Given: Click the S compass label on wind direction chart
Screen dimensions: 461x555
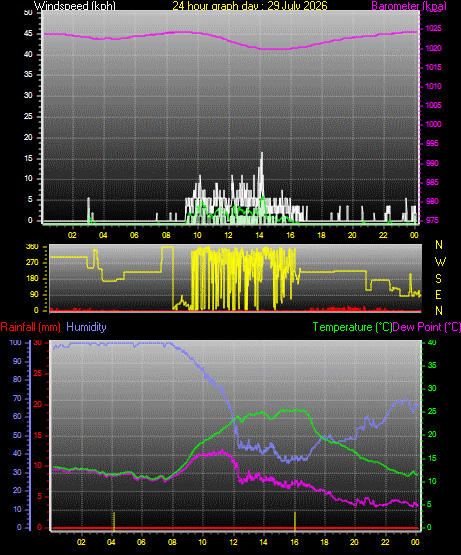Looking at the screenshot, I should point(438,279).
